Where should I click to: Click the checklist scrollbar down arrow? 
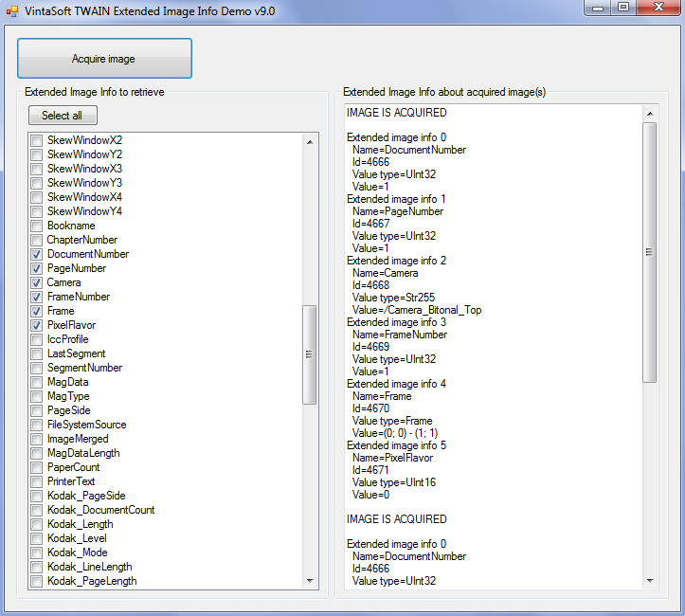pyautogui.click(x=310, y=581)
